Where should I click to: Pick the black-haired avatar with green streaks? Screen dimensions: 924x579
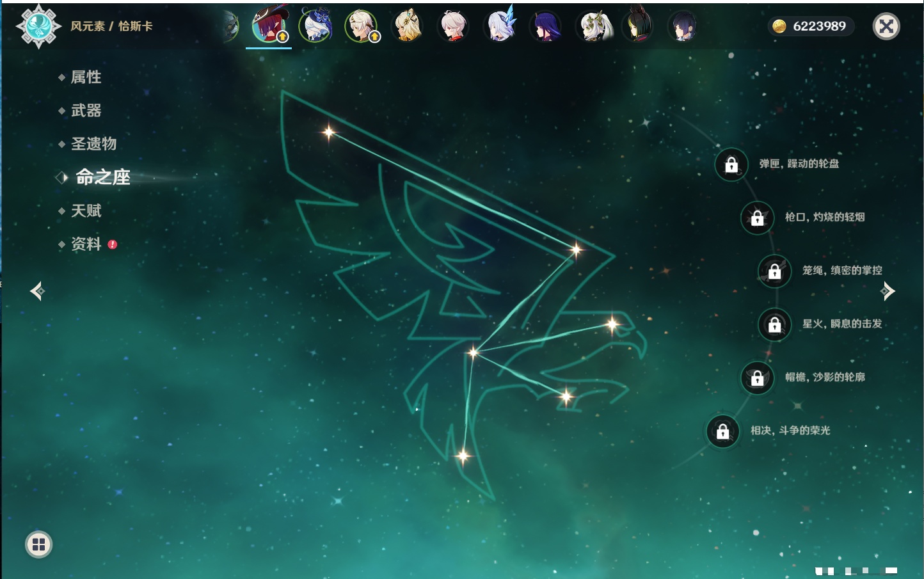pos(638,26)
